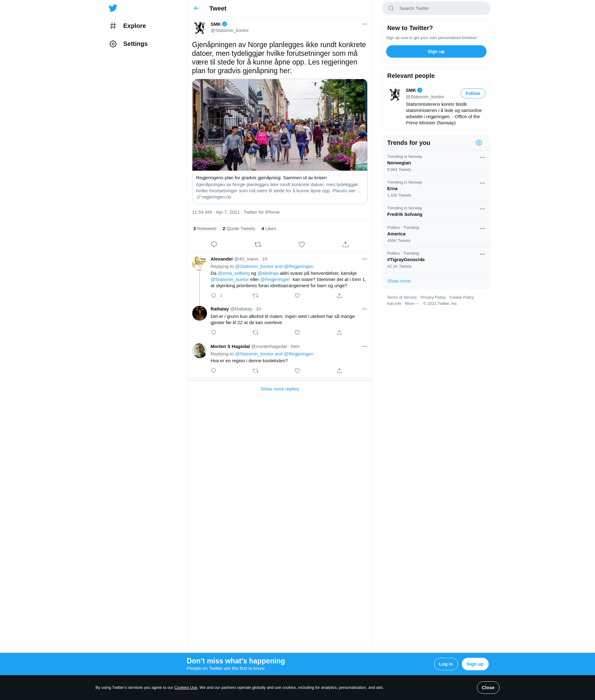Image resolution: width=595 pixels, height=700 pixels.
Task: Open Privacy Policy link
Action: [433, 297]
